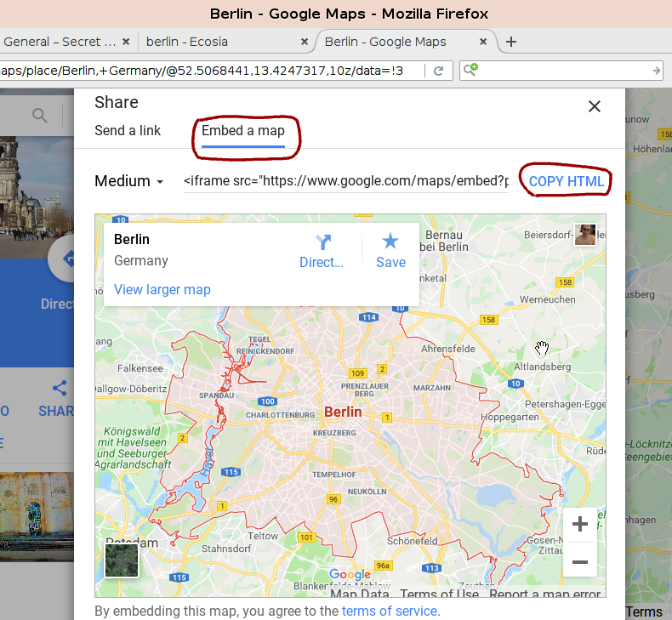
Task: Click the Falkensee town label
Action: click(x=140, y=368)
